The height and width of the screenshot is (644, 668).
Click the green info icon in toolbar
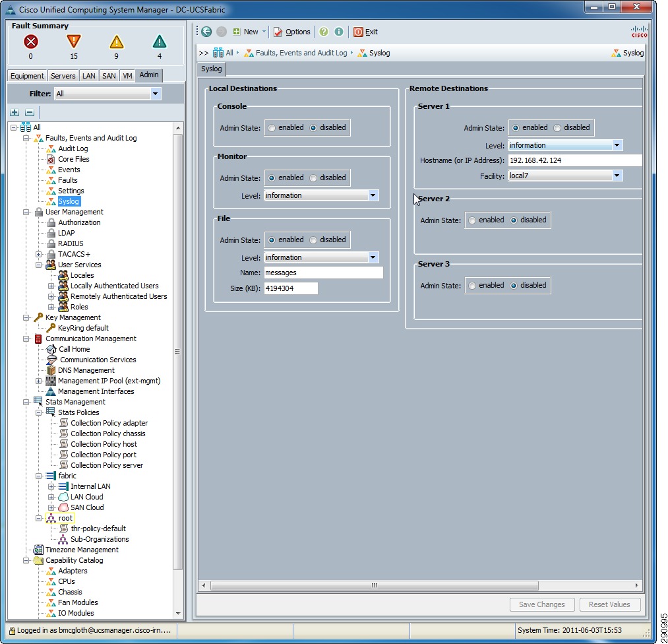(x=339, y=32)
